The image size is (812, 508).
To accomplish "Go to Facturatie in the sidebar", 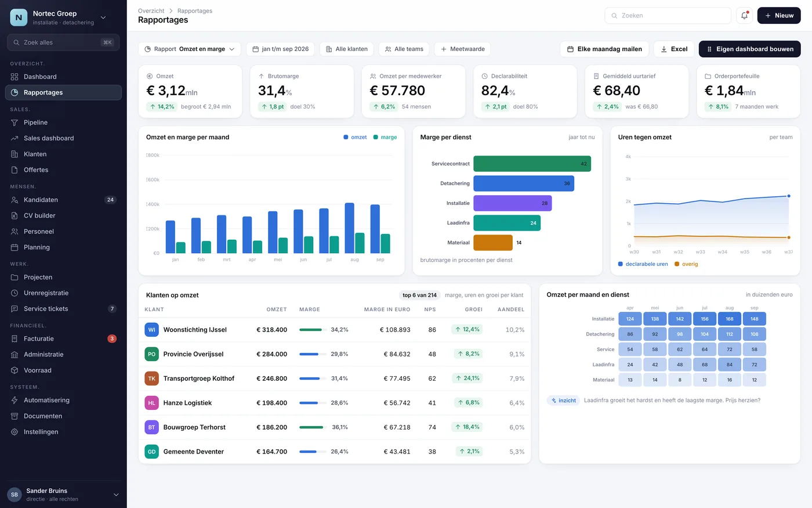I will (63, 338).
